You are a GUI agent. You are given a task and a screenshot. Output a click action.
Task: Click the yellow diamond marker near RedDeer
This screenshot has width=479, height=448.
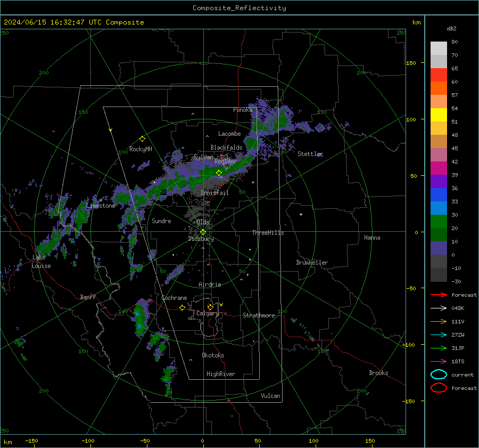[219, 173]
